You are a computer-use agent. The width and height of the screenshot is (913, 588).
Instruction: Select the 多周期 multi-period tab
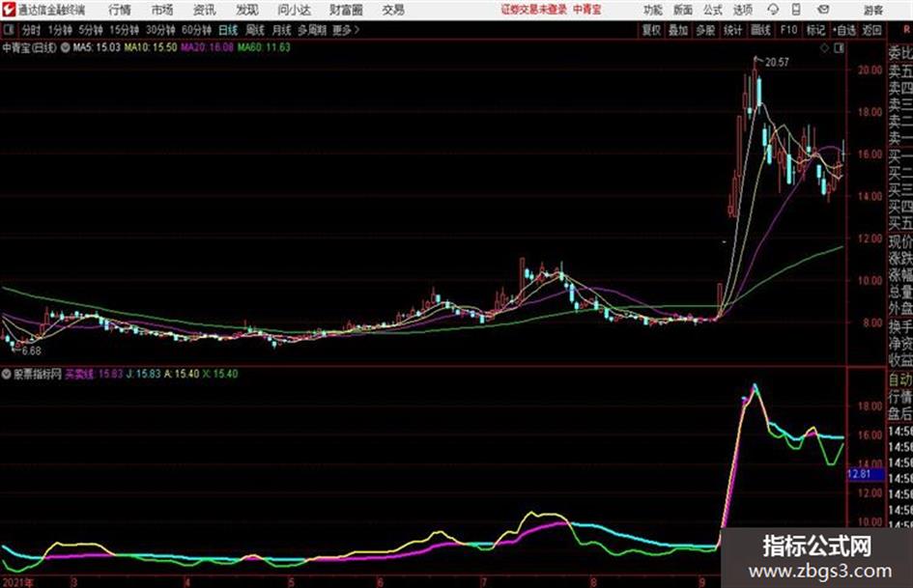[313, 30]
